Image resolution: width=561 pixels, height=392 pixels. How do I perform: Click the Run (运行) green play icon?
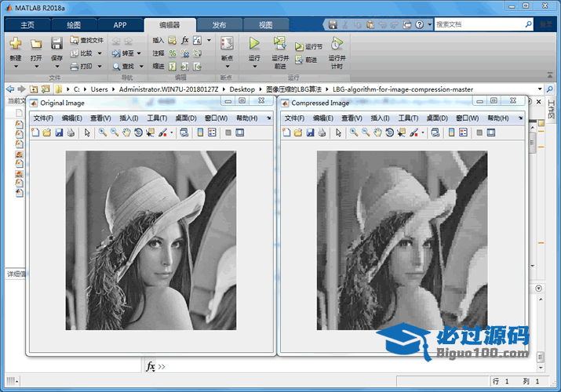pyautogui.click(x=253, y=44)
